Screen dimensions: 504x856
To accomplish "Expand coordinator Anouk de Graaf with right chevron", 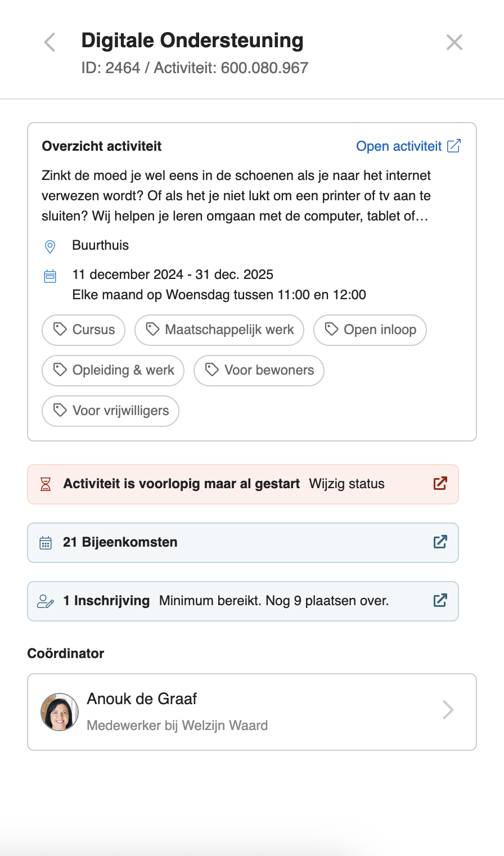I will (x=448, y=710).
